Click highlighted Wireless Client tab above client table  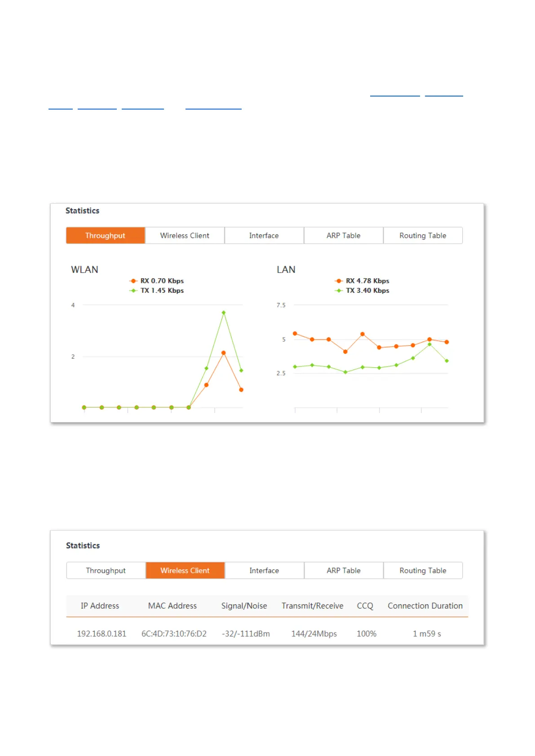pyautogui.click(x=185, y=570)
